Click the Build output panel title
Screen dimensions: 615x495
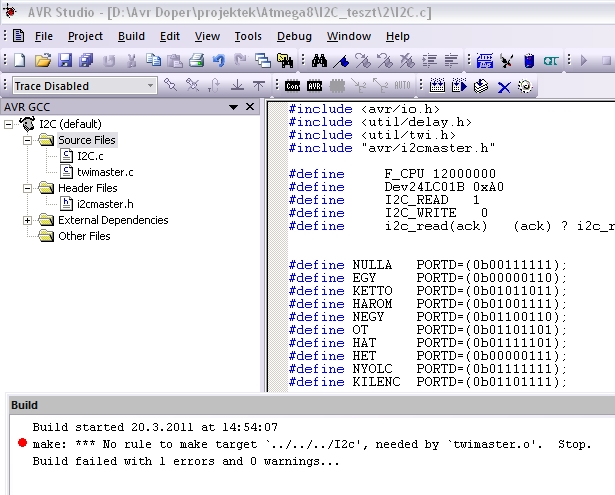click(24, 405)
